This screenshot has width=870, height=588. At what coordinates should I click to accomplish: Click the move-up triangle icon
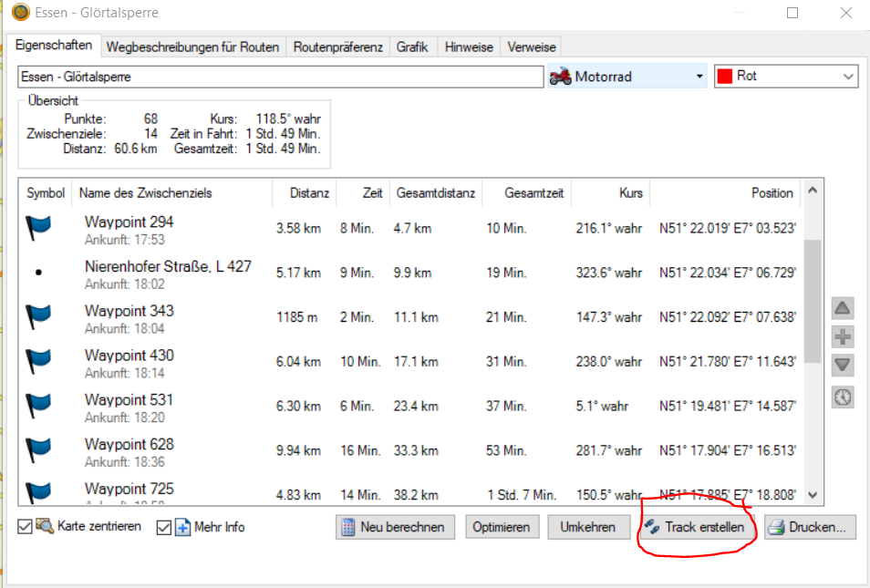(844, 308)
